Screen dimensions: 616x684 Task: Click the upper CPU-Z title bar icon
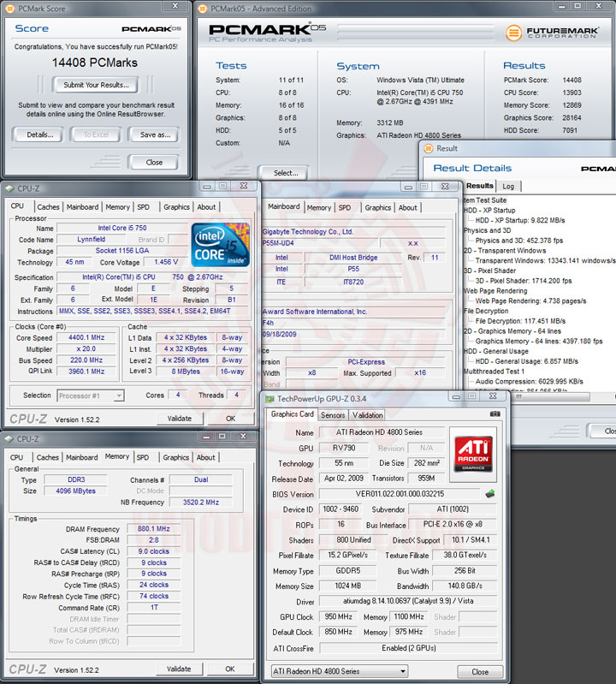pyautogui.click(x=9, y=188)
